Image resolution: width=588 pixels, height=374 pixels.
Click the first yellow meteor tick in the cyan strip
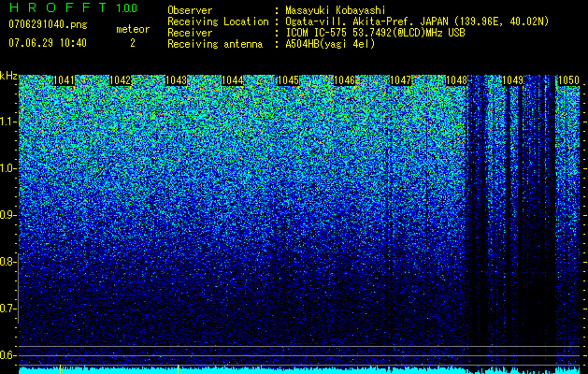(x=61, y=369)
